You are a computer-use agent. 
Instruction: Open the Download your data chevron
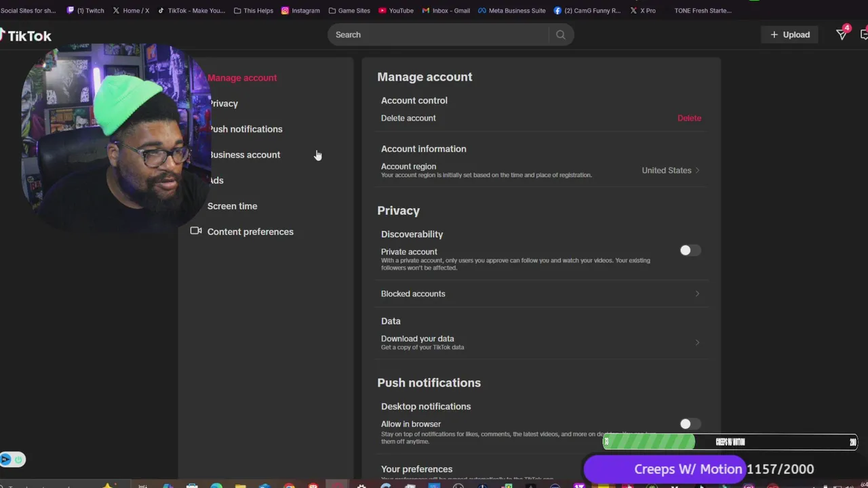coord(697,342)
